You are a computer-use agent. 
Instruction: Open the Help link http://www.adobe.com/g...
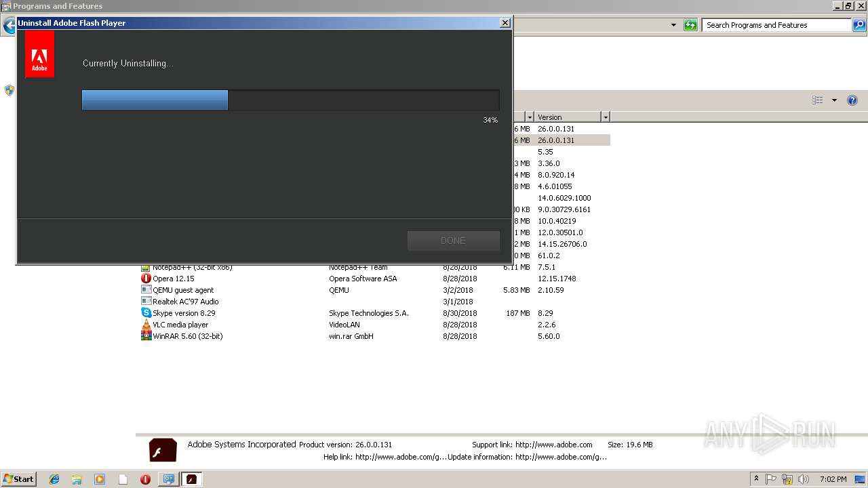399,457
